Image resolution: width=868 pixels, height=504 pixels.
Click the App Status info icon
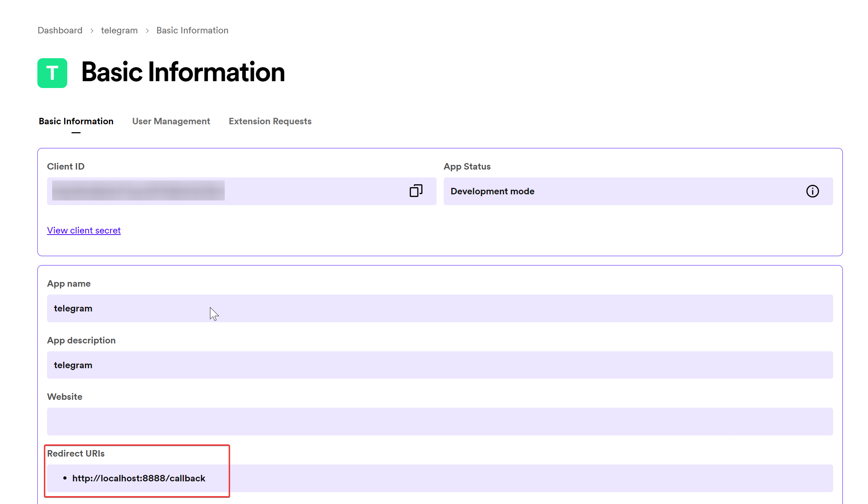point(812,191)
